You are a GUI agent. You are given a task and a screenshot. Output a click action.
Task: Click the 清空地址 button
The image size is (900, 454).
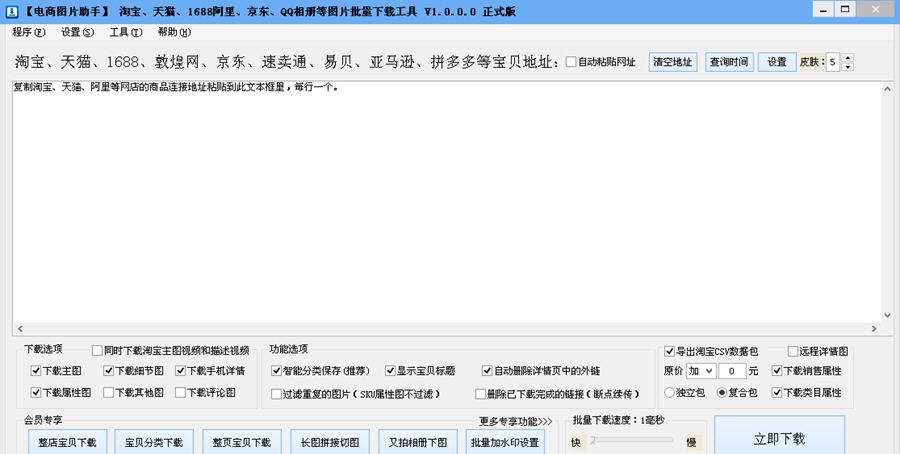(x=673, y=62)
